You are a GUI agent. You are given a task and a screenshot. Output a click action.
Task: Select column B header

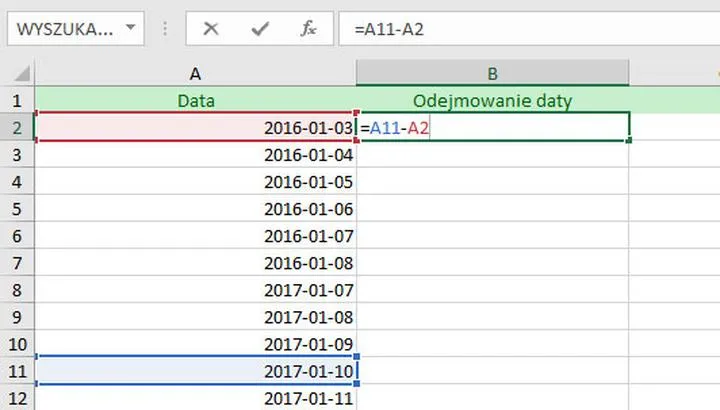(493, 73)
